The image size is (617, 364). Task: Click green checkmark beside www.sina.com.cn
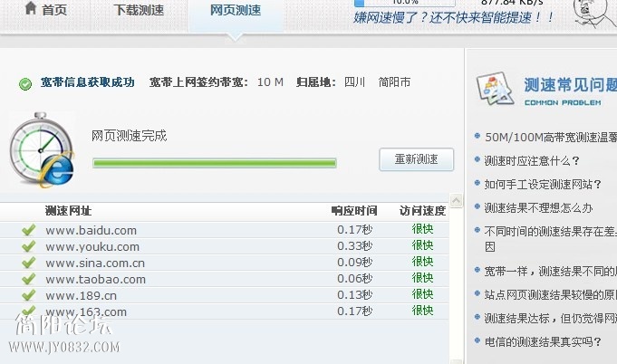pos(29,263)
